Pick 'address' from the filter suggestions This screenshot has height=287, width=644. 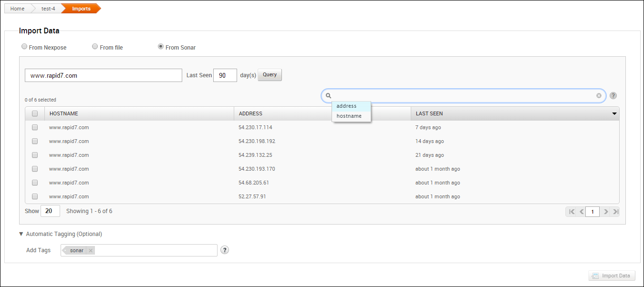tap(346, 106)
